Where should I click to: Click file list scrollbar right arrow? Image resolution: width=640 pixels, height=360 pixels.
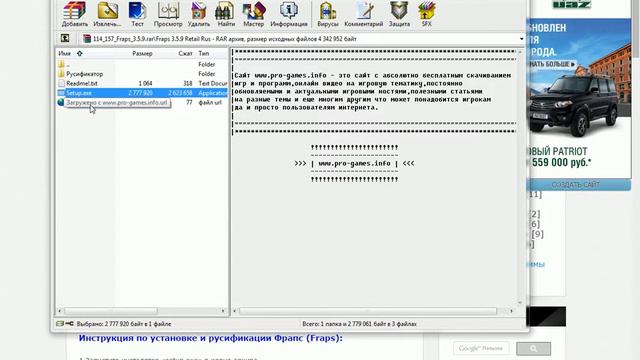[223, 311]
